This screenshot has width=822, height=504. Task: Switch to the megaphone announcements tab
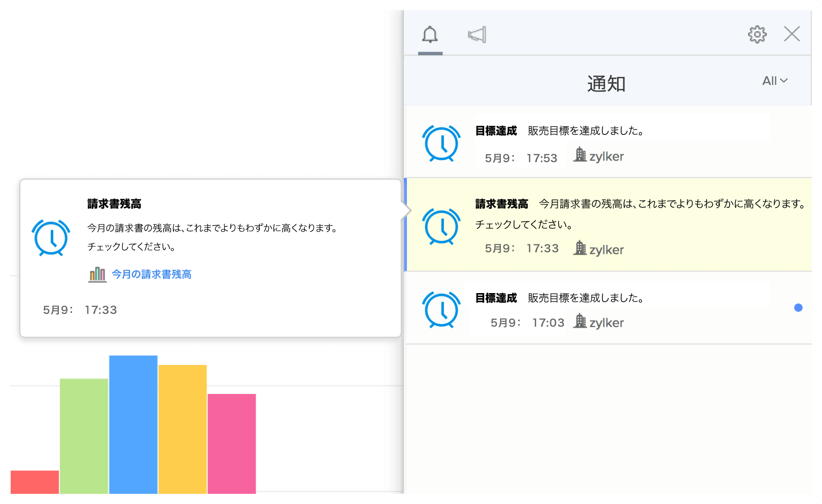[x=476, y=35]
